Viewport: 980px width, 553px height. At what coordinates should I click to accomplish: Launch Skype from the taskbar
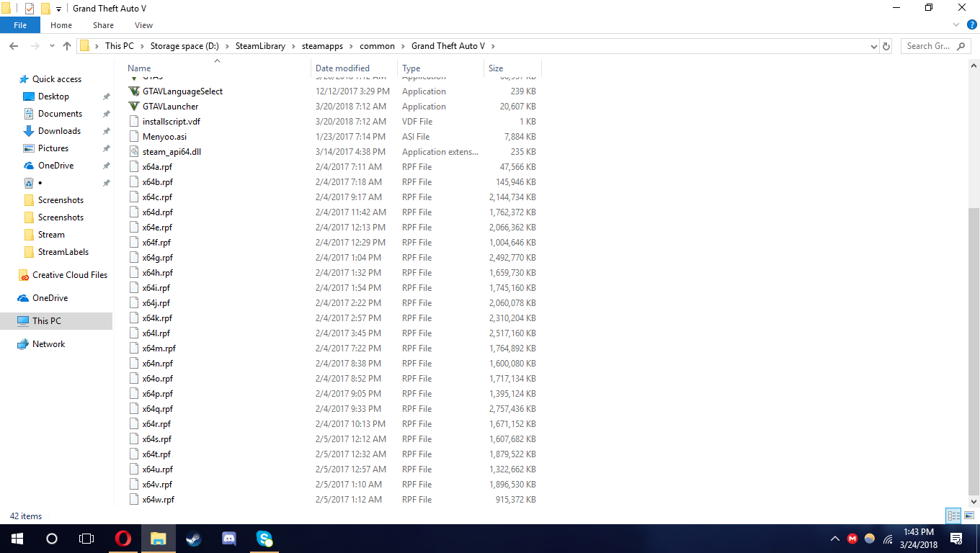tap(264, 539)
